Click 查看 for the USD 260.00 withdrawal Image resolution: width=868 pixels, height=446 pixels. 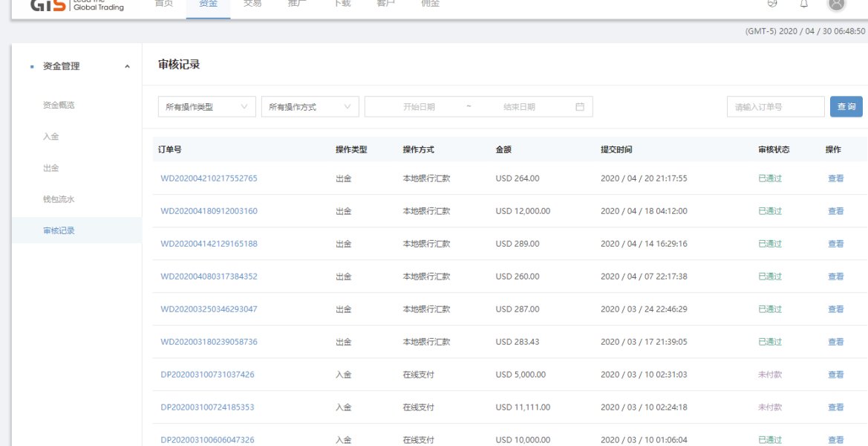pyautogui.click(x=836, y=277)
